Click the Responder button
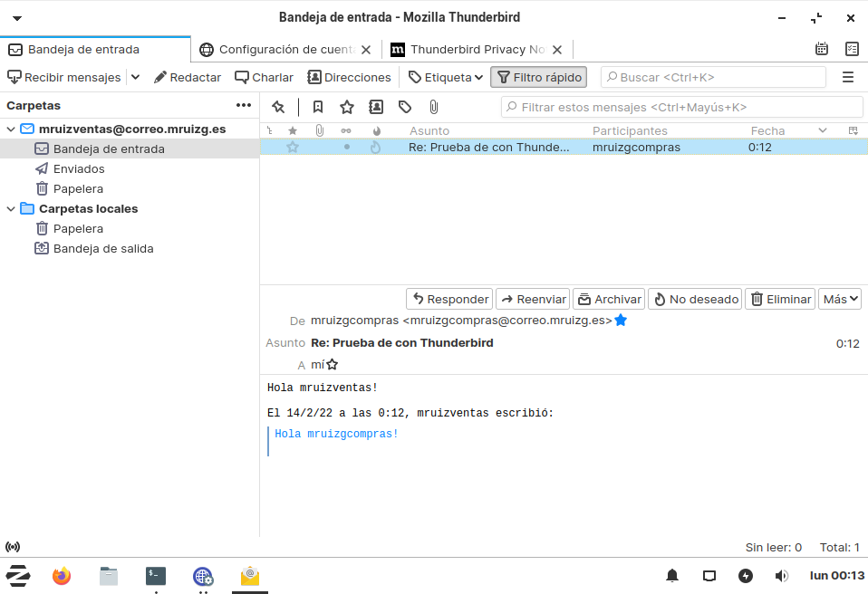This screenshot has height=594, width=868. click(x=449, y=299)
